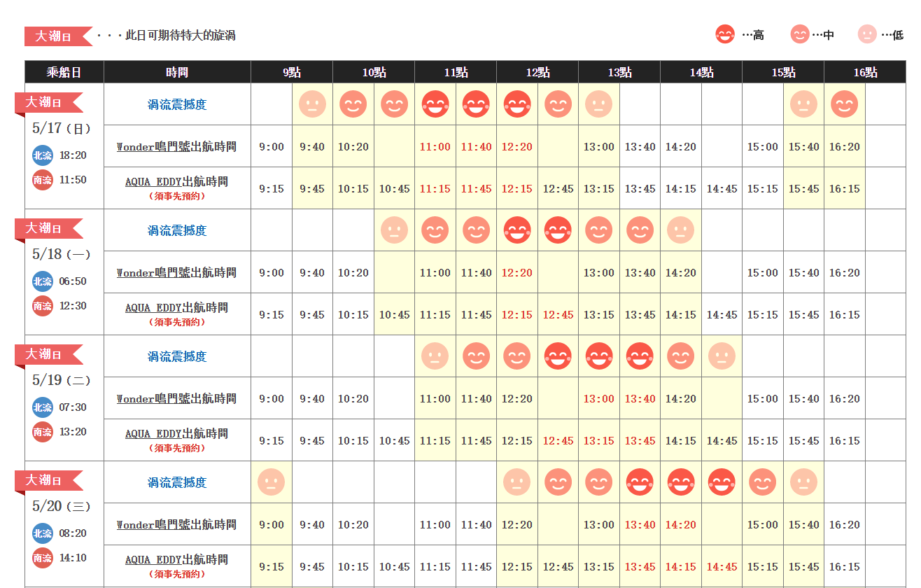Open the Wonder鳴門號出航時間 link for 5/20
Image resolution: width=921 pixels, height=588 pixels.
pyautogui.click(x=176, y=525)
